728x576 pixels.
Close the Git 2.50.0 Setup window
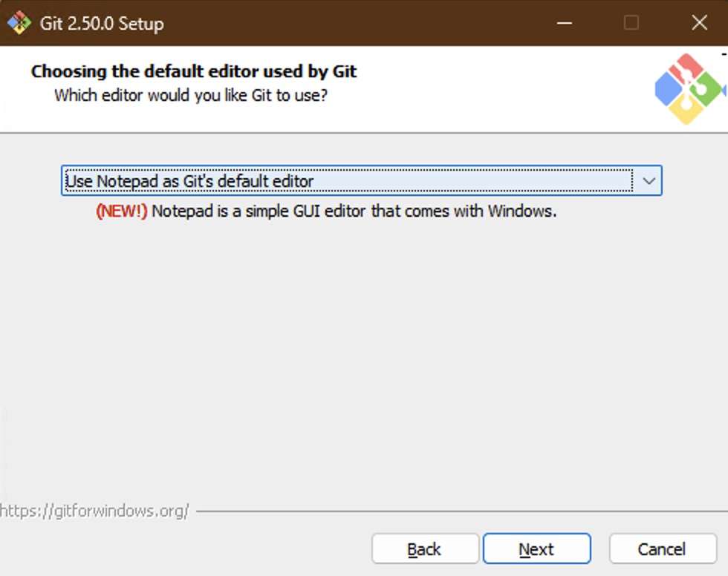[x=699, y=23]
